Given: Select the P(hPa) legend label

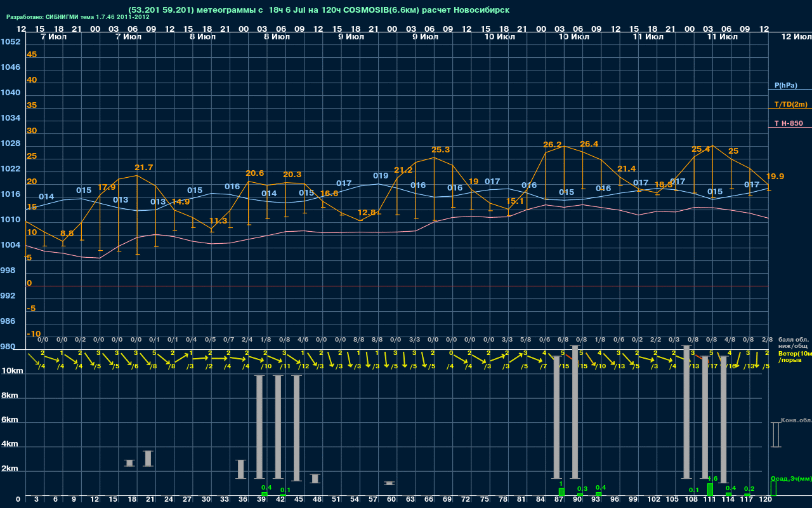Looking at the screenshot, I should click(786, 85).
